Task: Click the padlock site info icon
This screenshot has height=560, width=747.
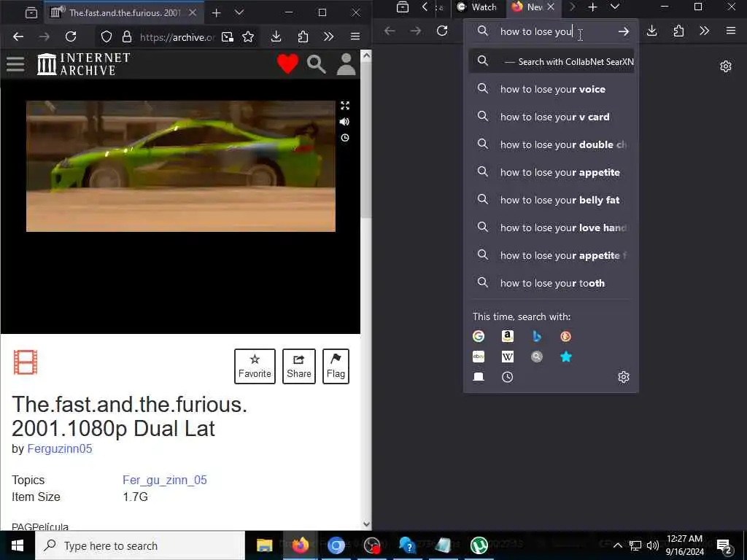Action: pos(127,36)
